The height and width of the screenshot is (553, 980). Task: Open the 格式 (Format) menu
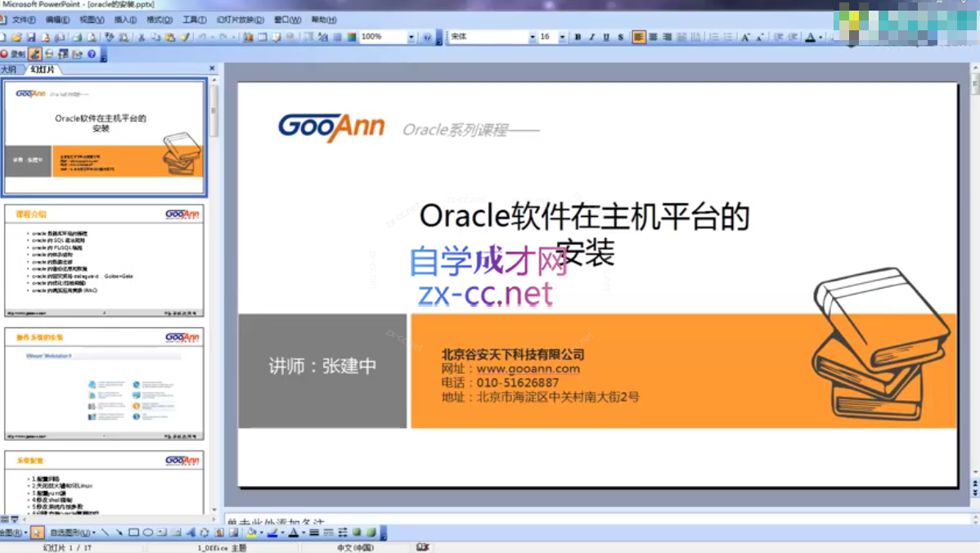pyautogui.click(x=160, y=20)
